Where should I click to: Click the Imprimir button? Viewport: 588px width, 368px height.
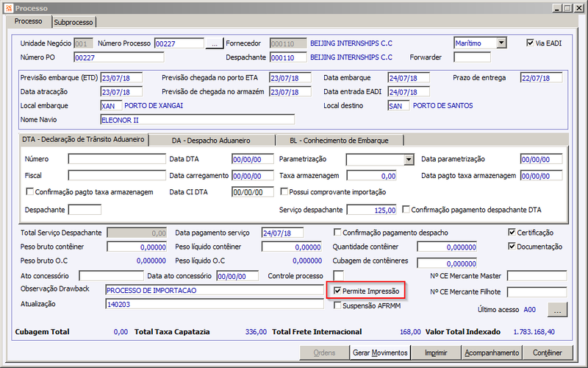click(x=436, y=353)
